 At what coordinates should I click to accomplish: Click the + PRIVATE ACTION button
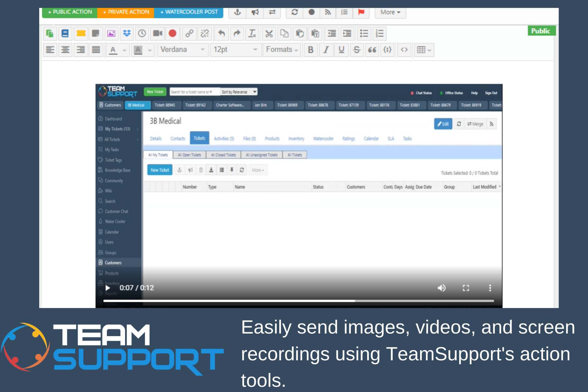pos(126,12)
